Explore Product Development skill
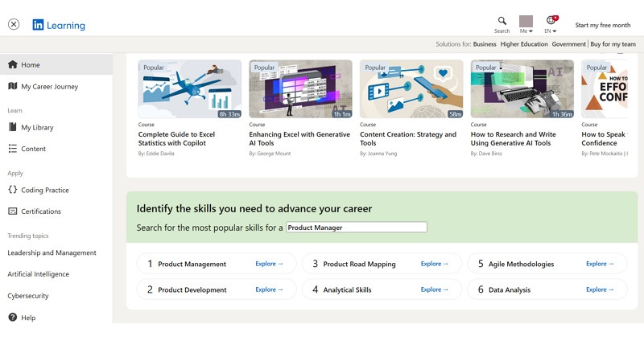The height and width of the screenshot is (357, 644). [269, 289]
